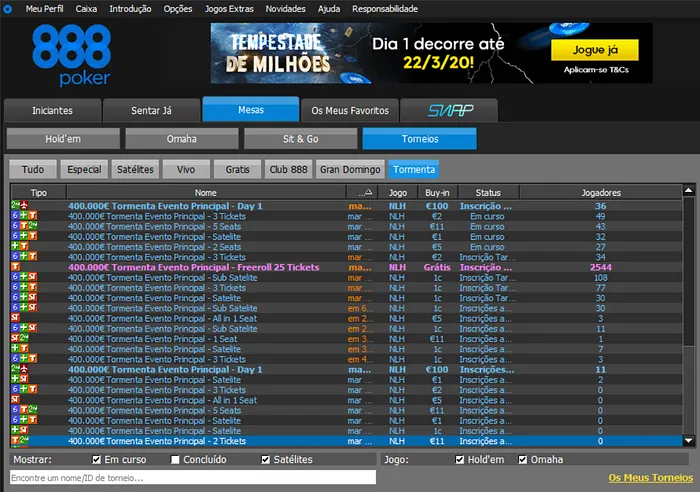Click the green plus icon in the 2 Seats row
The image size is (700, 492).
(x=15, y=246)
